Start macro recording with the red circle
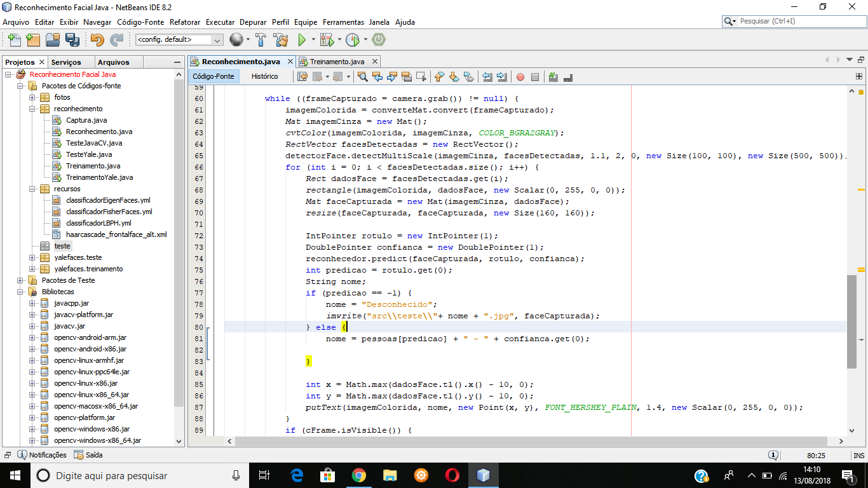 (x=520, y=77)
